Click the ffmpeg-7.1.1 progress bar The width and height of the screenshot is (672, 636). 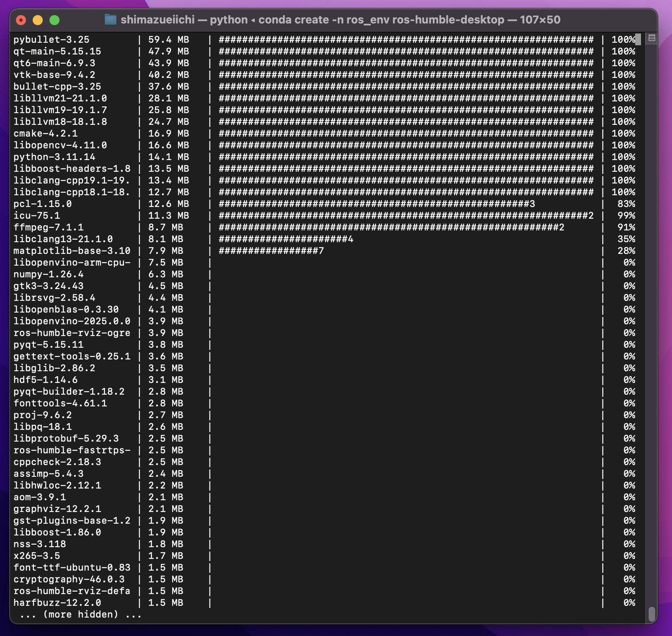391,227
